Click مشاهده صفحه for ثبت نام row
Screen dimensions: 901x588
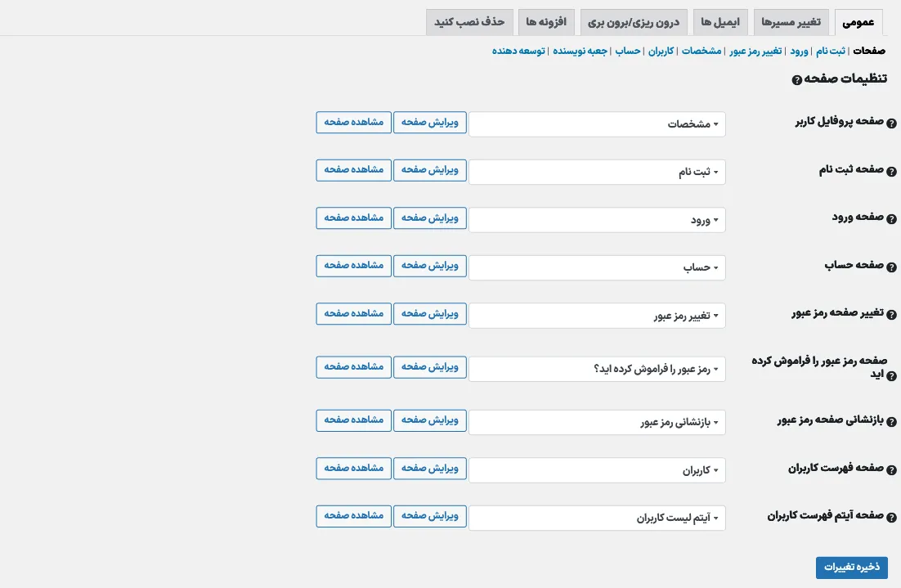click(x=353, y=170)
